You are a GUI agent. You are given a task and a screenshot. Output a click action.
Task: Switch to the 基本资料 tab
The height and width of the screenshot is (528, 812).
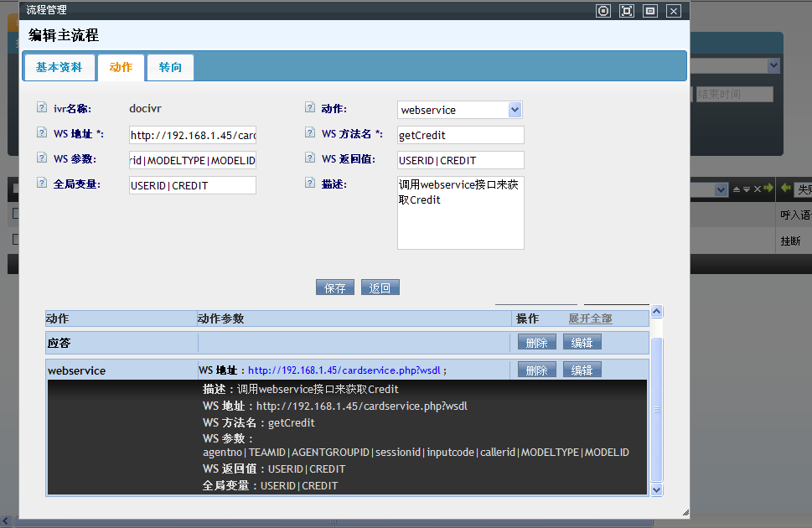point(59,67)
